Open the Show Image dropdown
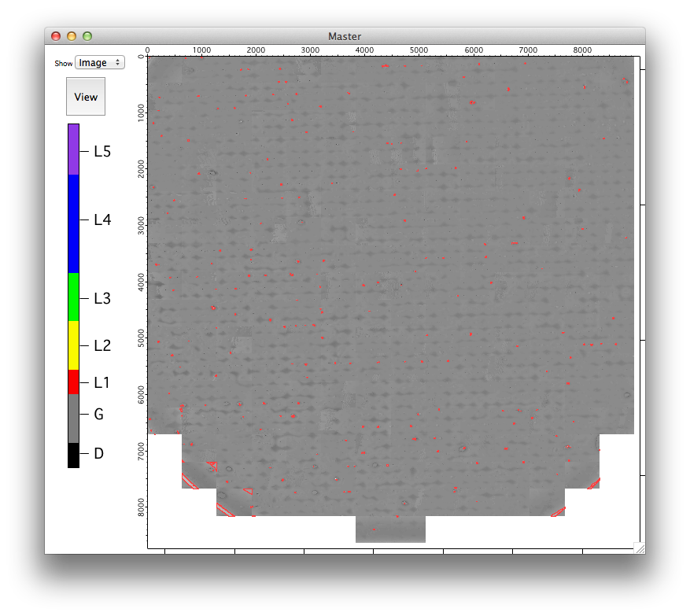 point(100,62)
